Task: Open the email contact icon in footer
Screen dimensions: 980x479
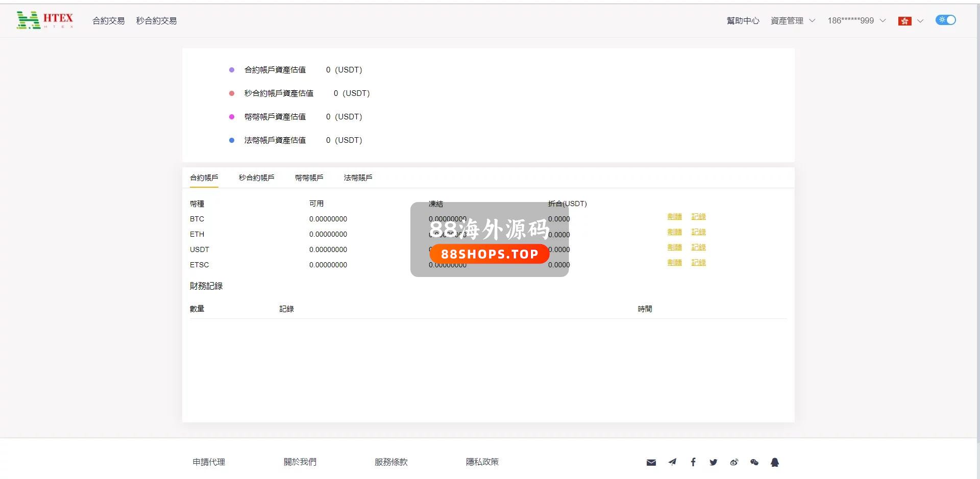Action: (651, 462)
